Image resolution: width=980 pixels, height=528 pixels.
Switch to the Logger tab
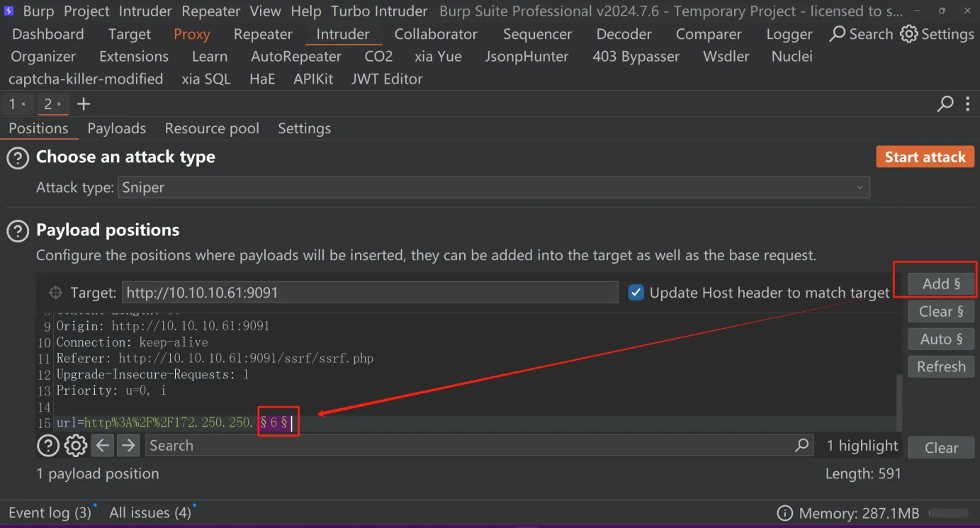[x=789, y=34]
